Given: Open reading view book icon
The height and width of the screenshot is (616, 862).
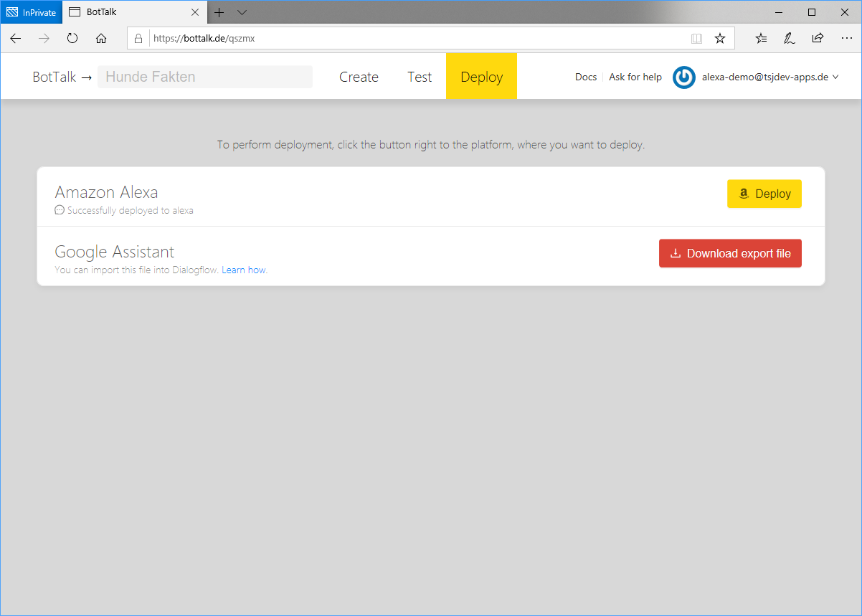Looking at the screenshot, I should (696, 39).
